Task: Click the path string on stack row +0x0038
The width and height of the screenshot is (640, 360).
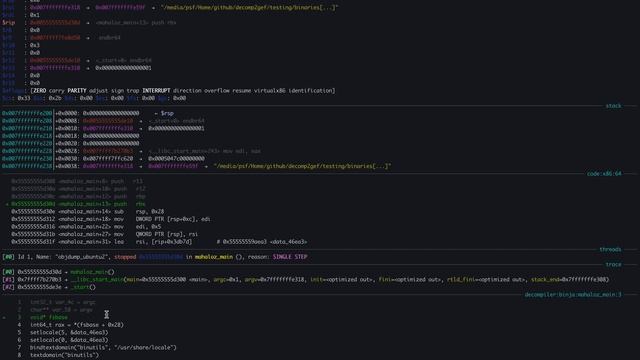Action: point(302,166)
